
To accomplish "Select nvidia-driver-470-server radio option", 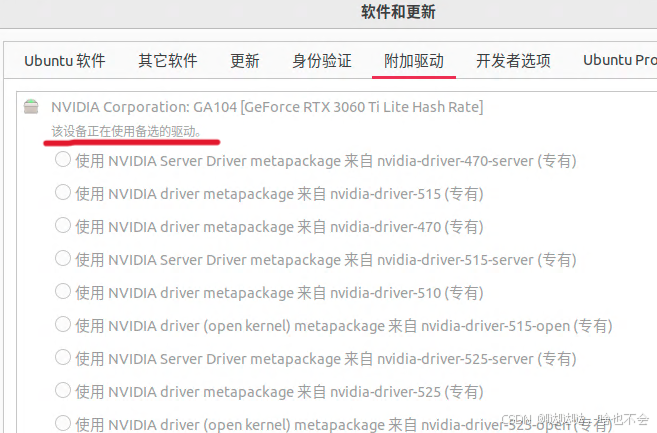I will [x=63, y=160].
